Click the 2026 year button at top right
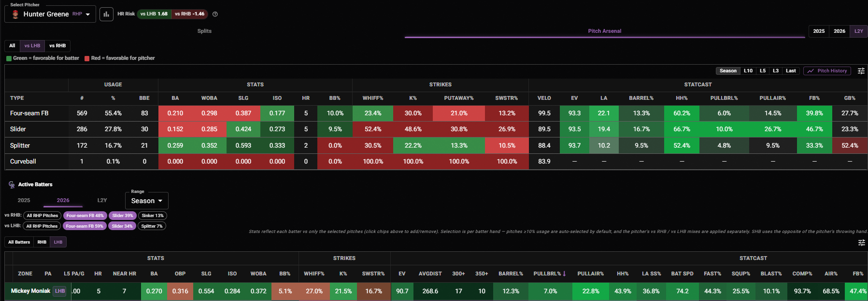Viewport: 868px width, 301px height. 840,31
